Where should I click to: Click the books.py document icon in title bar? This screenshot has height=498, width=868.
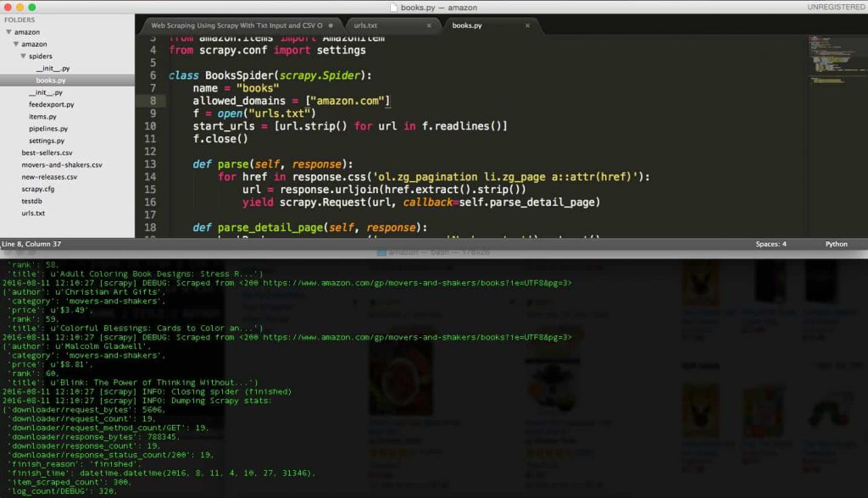pos(394,7)
